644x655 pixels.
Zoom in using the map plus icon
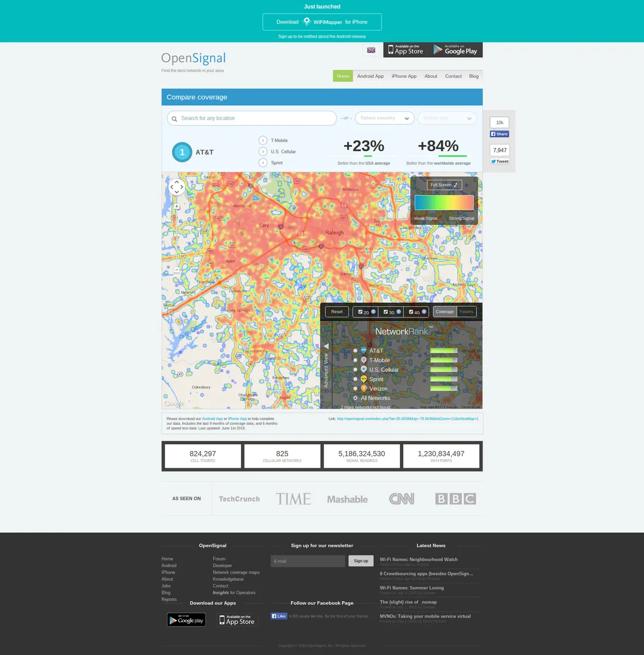click(x=176, y=206)
